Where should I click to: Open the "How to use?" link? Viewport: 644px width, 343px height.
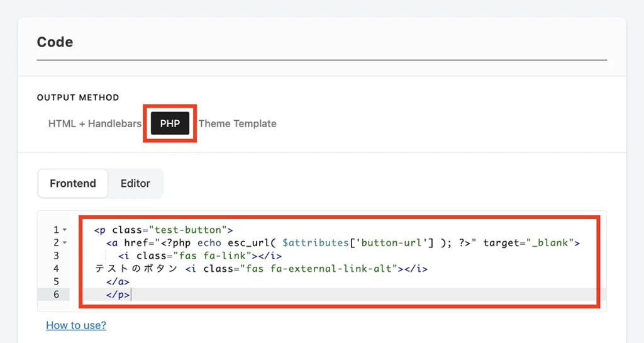76,325
